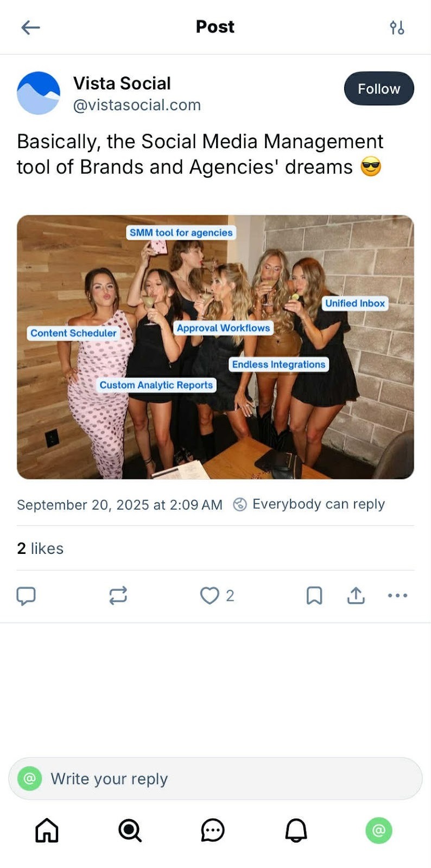This screenshot has height=868, width=431.
Task: Tap the green @ compose icon
Action: point(379,830)
